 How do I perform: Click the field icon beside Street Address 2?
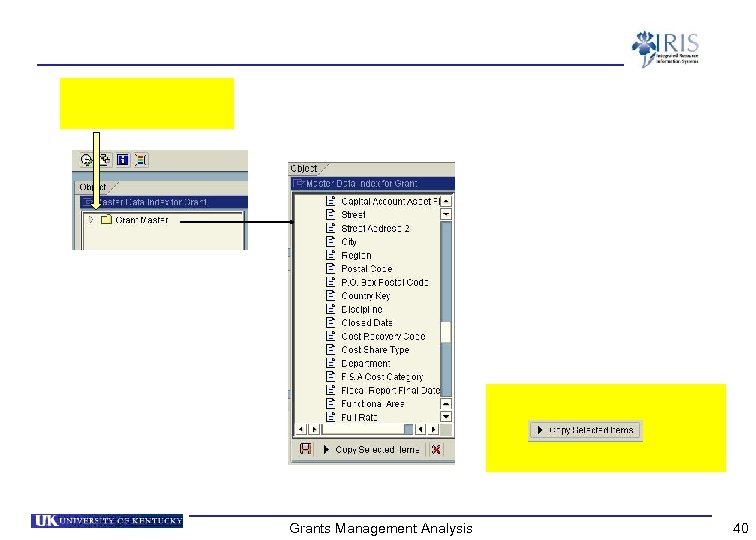click(330, 228)
